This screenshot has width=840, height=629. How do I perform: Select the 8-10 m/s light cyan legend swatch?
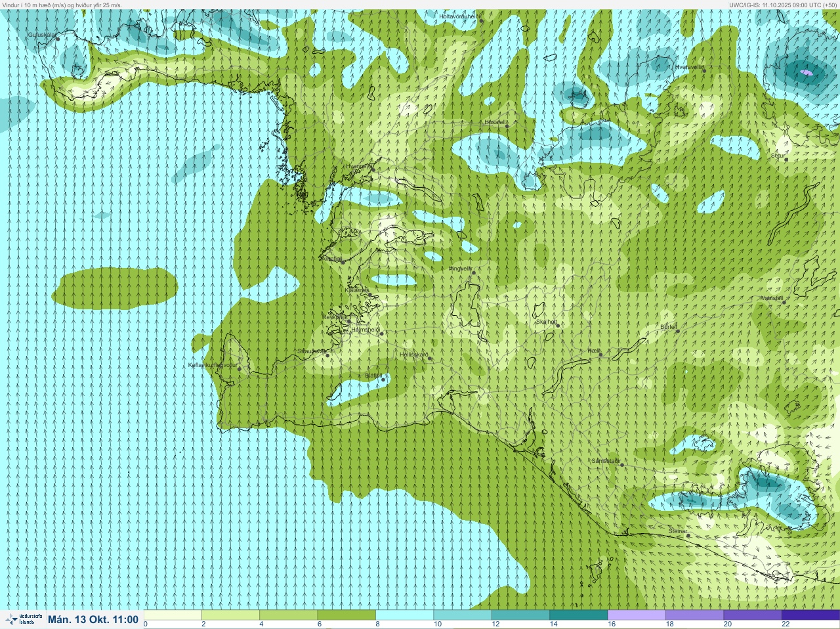pos(404,615)
